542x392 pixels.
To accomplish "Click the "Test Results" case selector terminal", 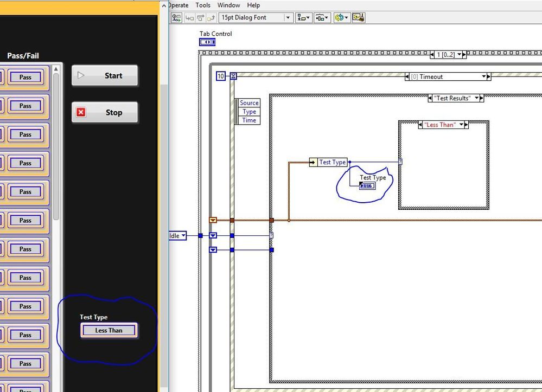I will (x=271, y=235).
